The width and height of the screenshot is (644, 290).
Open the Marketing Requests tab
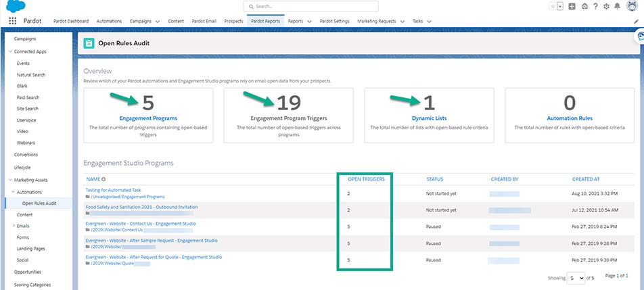(x=377, y=22)
